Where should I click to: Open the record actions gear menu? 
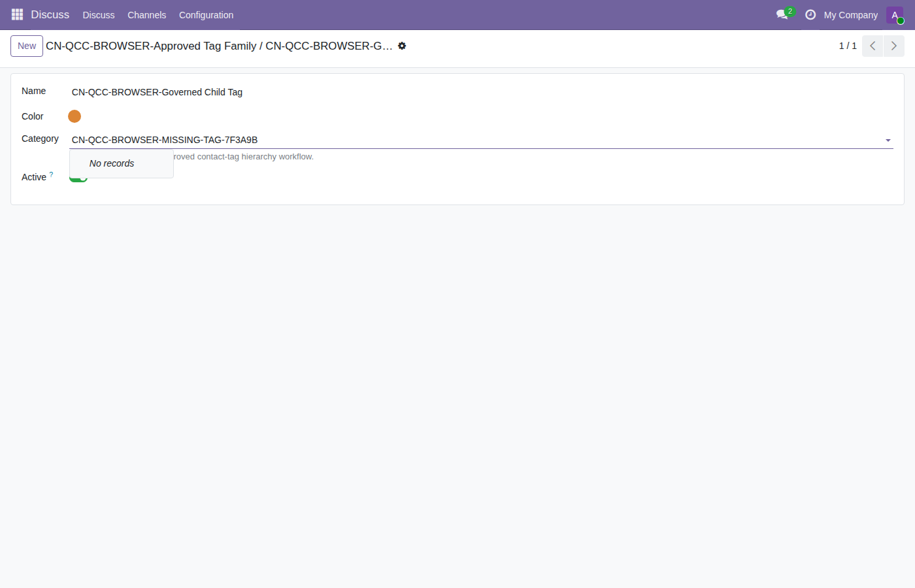pos(402,46)
